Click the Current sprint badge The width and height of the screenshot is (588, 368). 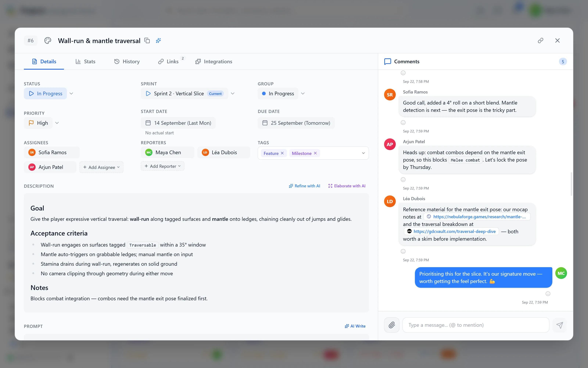click(215, 94)
